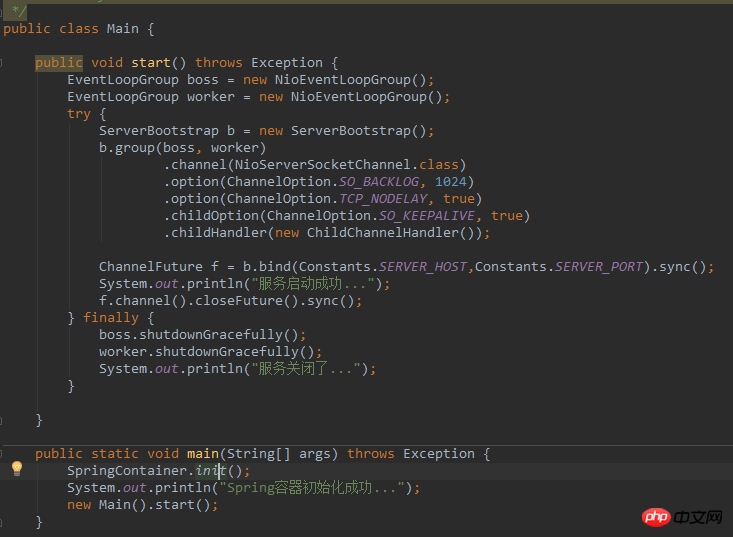Viewport: 733px width, 537px height.
Task: Click the numeric value '1024'
Action: pyautogui.click(x=451, y=182)
